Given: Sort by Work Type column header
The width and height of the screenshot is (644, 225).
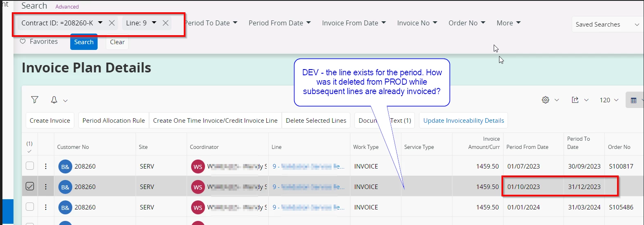Looking at the screenshot, I should pyautogui.click(x=366, y=147).
